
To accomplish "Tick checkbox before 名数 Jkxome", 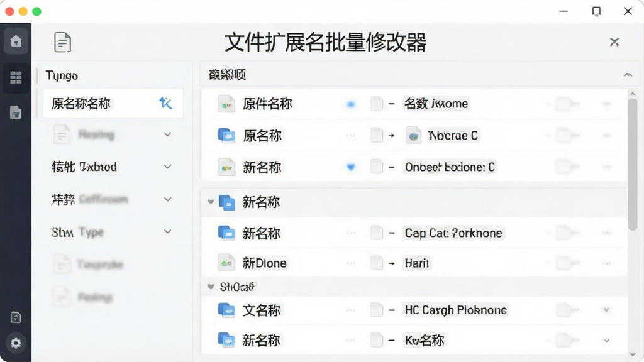I will [376, 104].
